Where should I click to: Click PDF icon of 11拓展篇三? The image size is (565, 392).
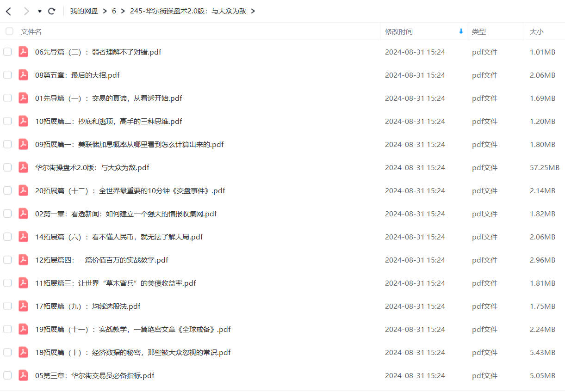click(x=23, y=283)
